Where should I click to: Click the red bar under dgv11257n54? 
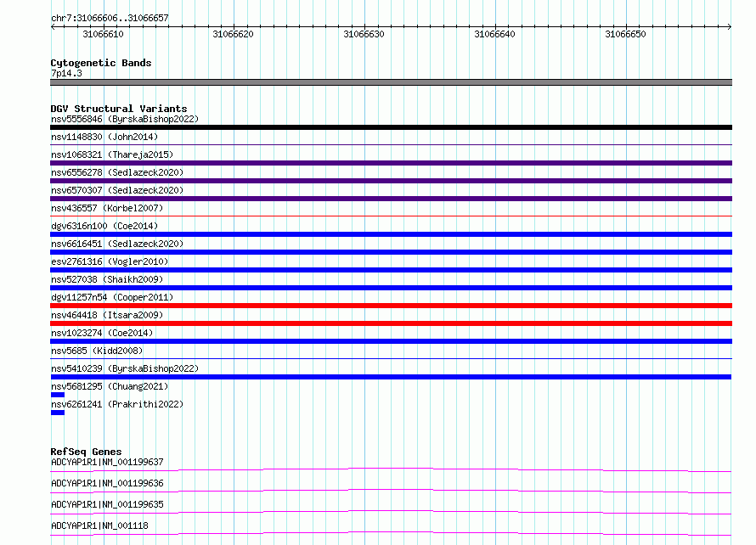click(x=391, y=306)
